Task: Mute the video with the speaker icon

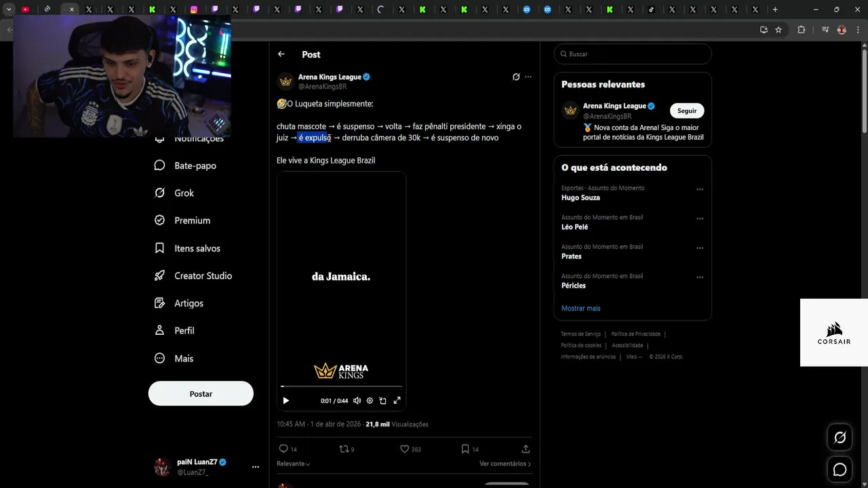Action: pos(357,401)
